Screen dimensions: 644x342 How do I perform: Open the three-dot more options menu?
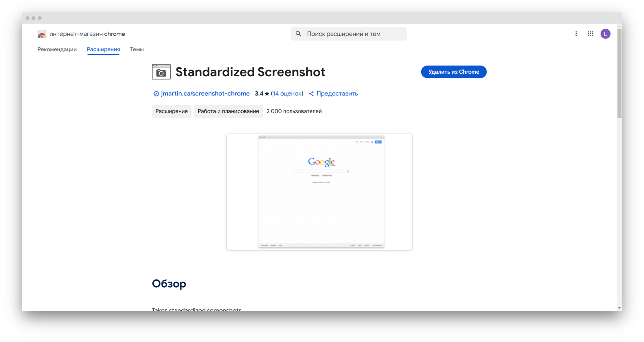[x=576, y=34]
